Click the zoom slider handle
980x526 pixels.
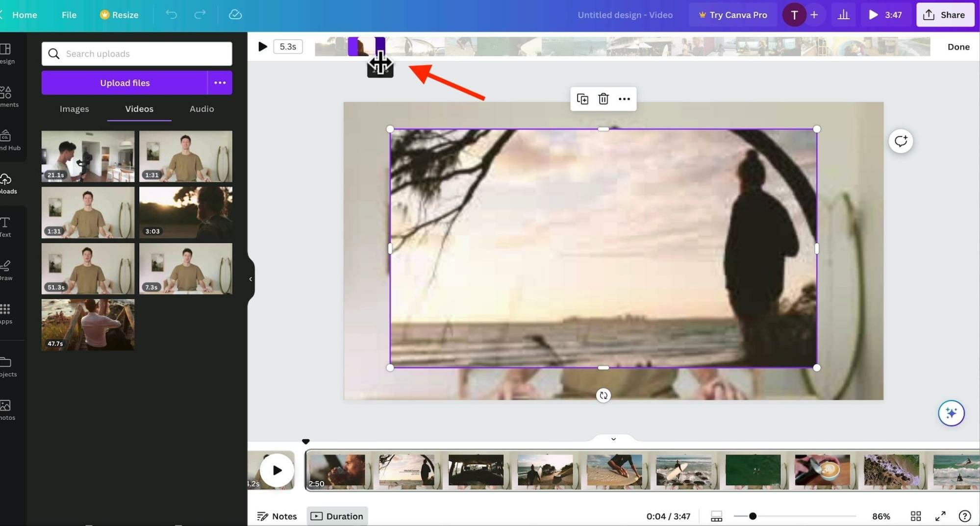[x=753, y=516]
